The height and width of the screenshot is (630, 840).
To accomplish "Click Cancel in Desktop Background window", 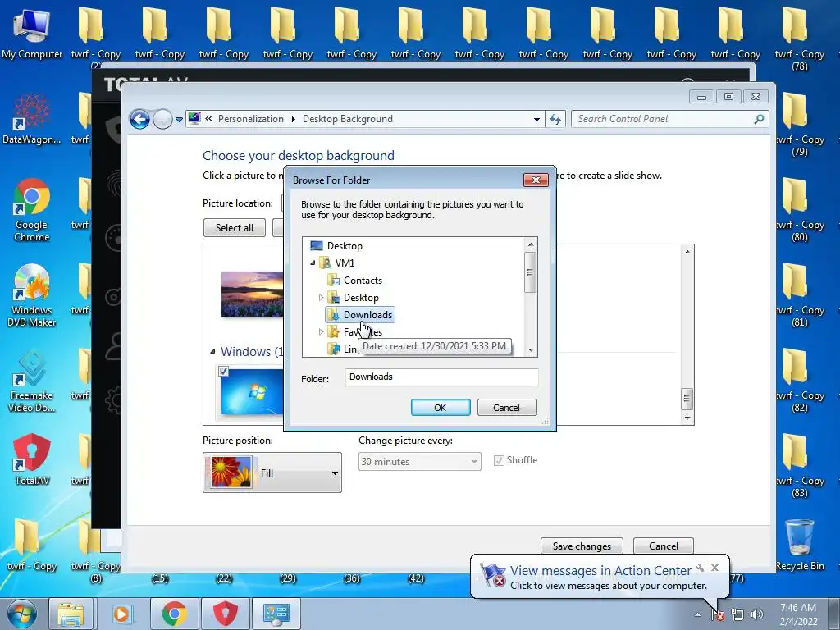I will 663,546.
